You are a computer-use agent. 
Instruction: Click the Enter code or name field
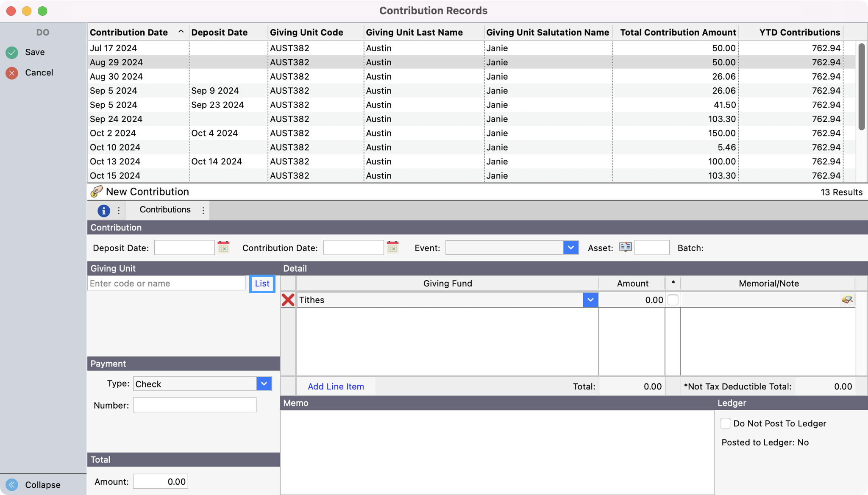[x=166, y=284]
